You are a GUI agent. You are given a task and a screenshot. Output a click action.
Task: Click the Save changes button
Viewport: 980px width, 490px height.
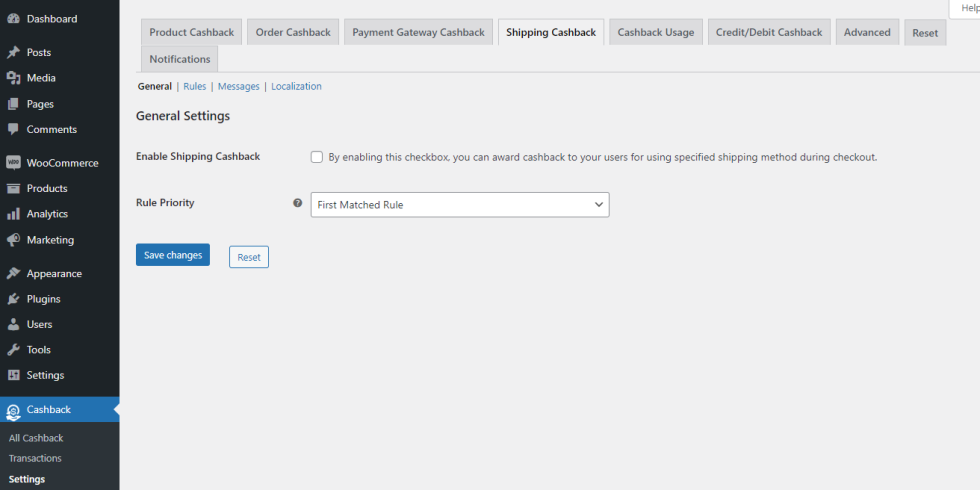tap(173, 255)
